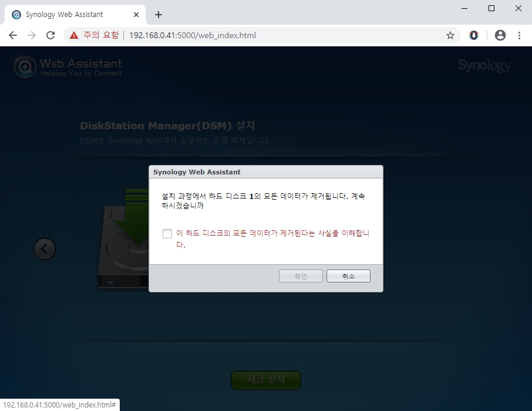
Task: Select the Synology Web Assistant tab
Action: click(x=75, y=15)
